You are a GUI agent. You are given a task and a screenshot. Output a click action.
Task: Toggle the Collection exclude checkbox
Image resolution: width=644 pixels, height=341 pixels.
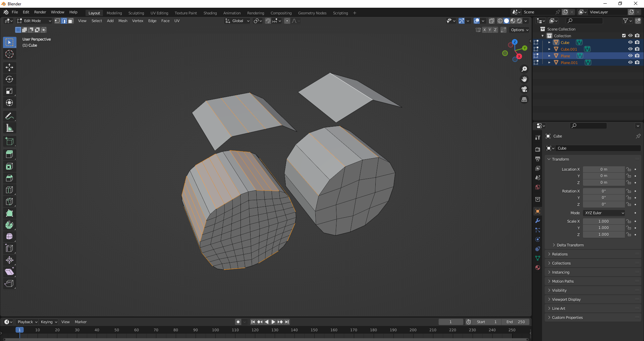point(624,36)
